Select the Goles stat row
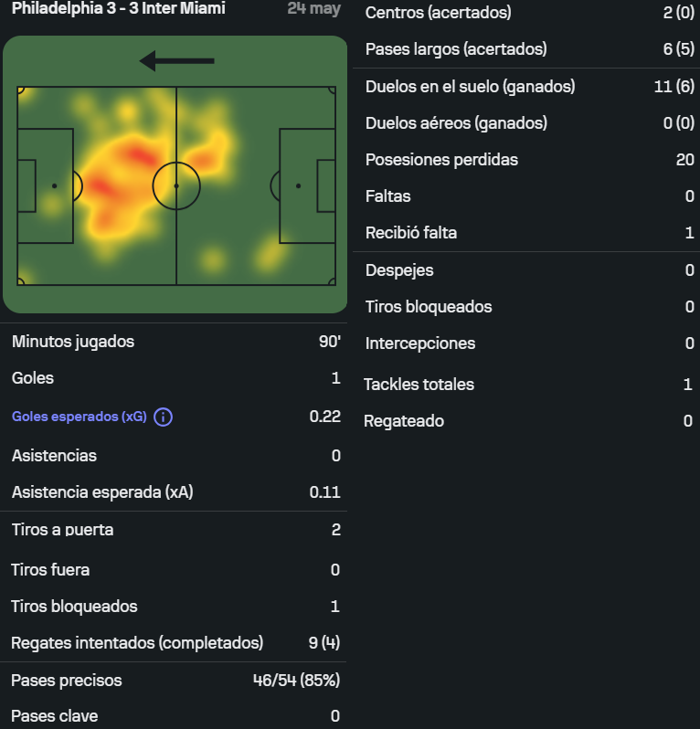This screenshot has width=700, height=729. click(x=175, y=378)
